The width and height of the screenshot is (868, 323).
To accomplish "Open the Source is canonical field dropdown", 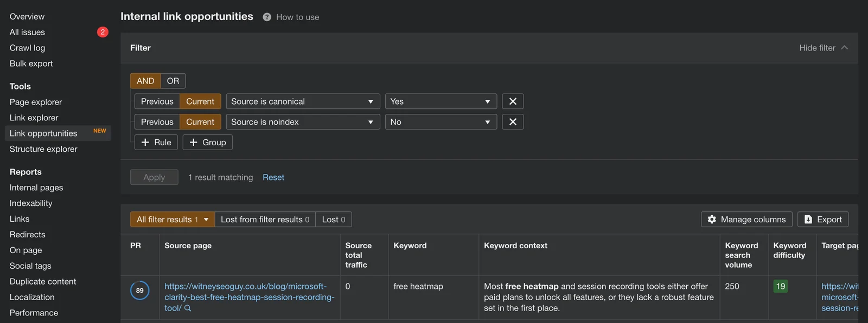I will 303,101.
